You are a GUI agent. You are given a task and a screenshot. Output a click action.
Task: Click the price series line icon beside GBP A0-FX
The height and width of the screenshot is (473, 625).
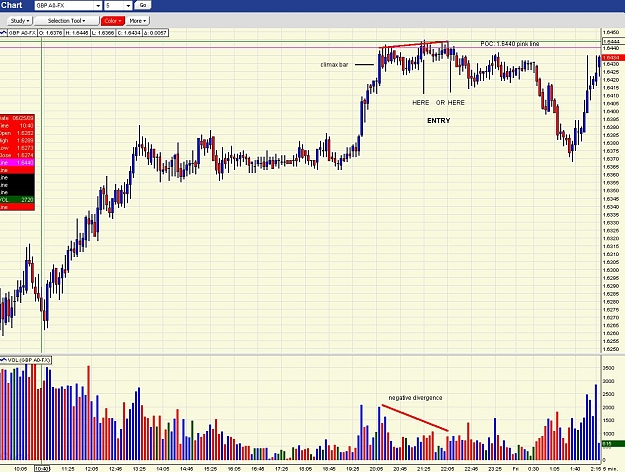(x=3, y=33)
